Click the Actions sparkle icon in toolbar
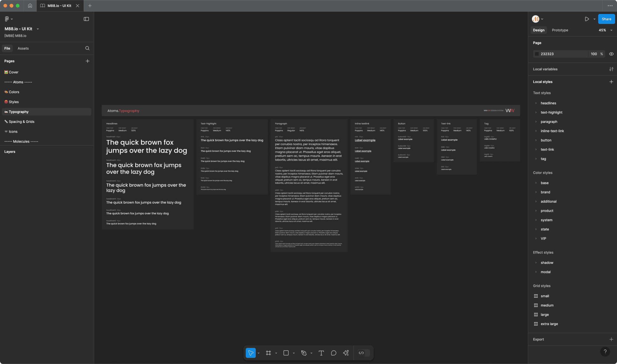Image resolution: width=617 pixels, height=364 pixels. [346, 353]
